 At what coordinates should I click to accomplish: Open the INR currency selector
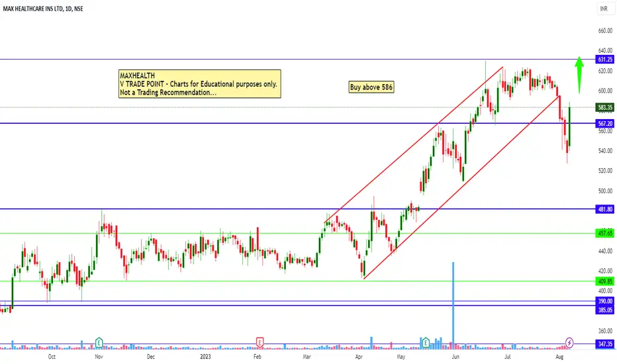pos(604,8)
